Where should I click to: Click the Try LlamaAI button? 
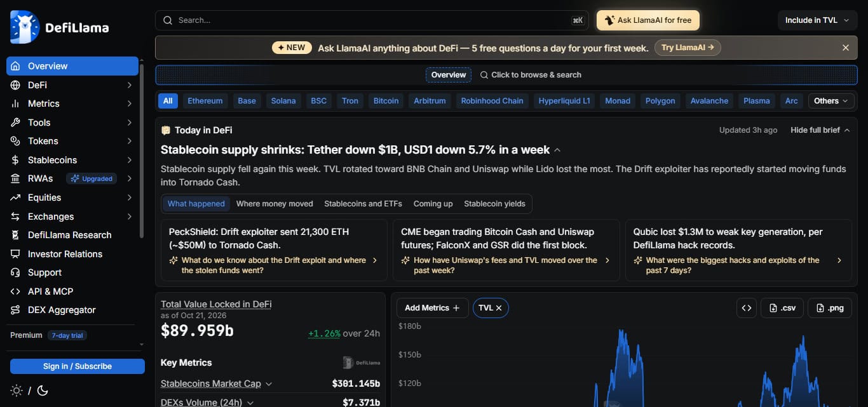[688, 48]
